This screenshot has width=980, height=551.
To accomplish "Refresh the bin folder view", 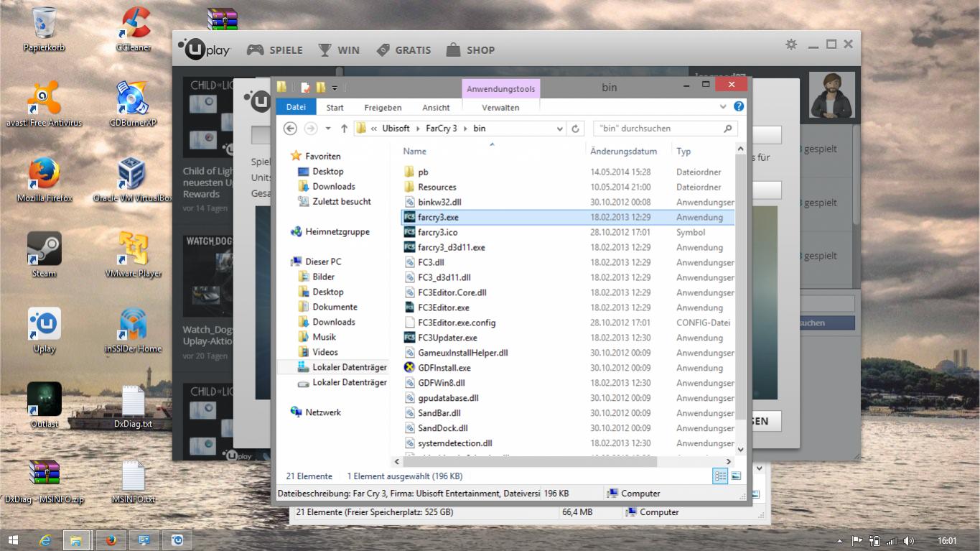I will click(x=575, y=129).
